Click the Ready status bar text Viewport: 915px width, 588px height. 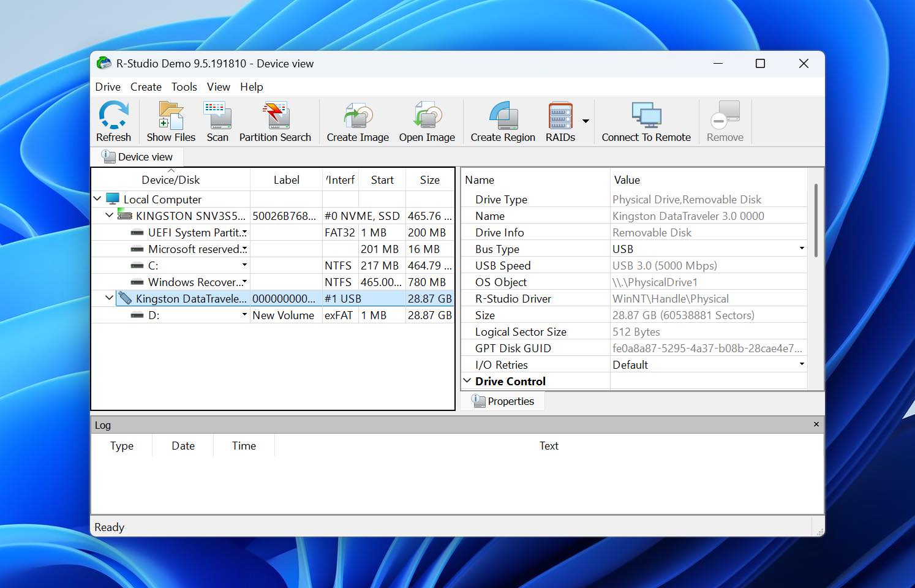(x=109, y=527)
